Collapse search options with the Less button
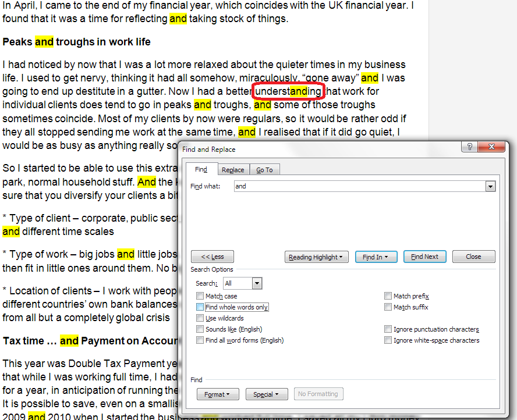The width and height of the screenshot is (517, 420). pyautogui.click(x=212, y=257)
